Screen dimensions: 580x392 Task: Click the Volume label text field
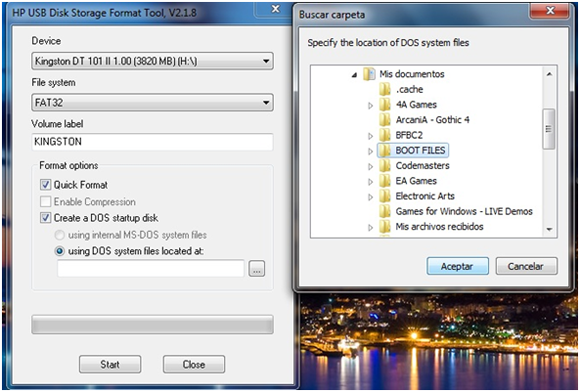(x=152, y=142)
